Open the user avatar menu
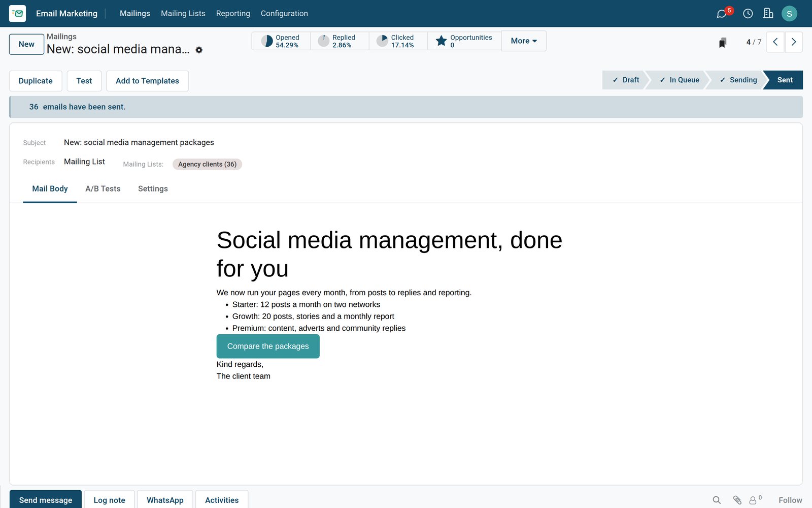812x508 pixels. [789, 14]
